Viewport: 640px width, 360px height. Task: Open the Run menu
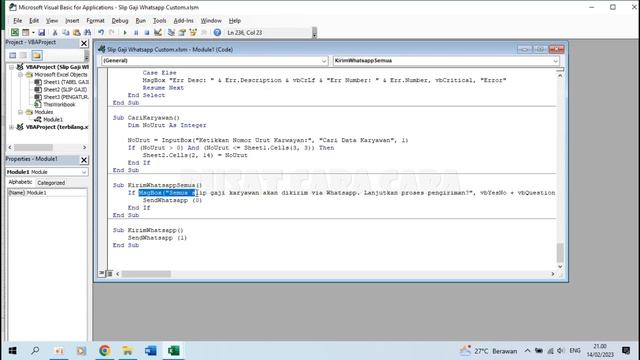click(140, 20)
